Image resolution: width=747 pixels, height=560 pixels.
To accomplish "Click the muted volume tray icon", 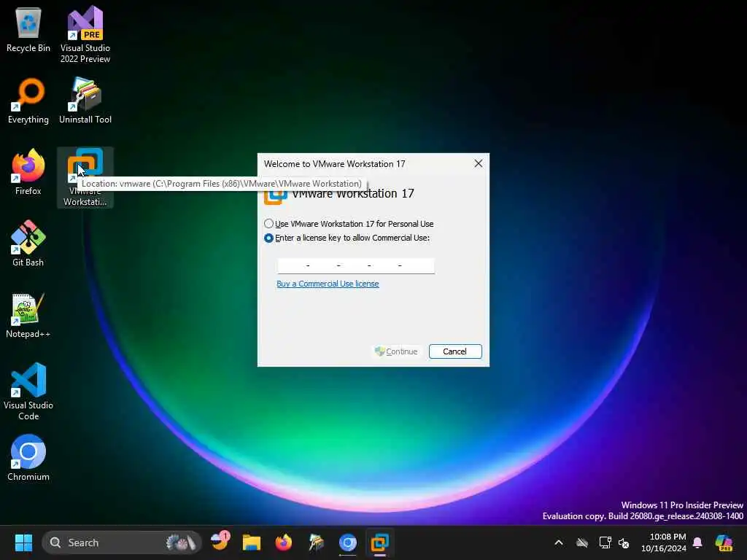I will [x=624, y=542].
